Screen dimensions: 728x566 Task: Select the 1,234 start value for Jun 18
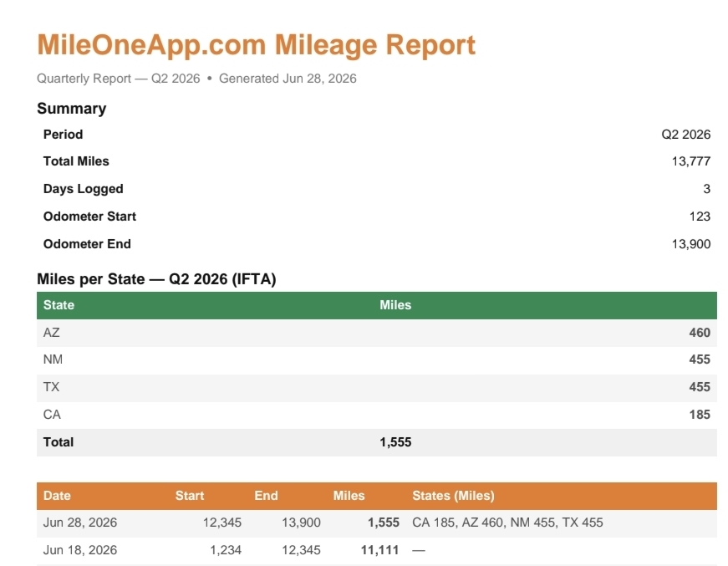click(226, 551)
